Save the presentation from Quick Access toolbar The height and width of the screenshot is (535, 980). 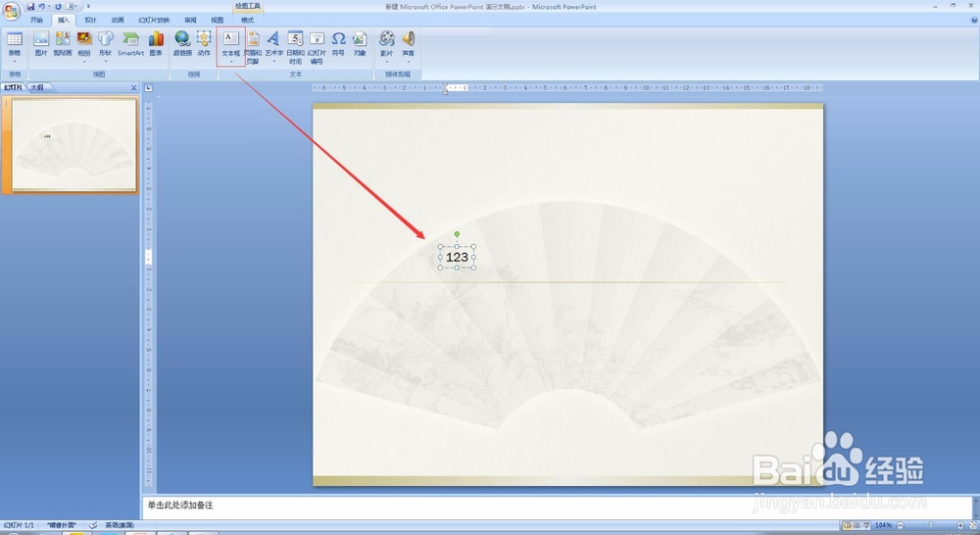pos(30,6)
